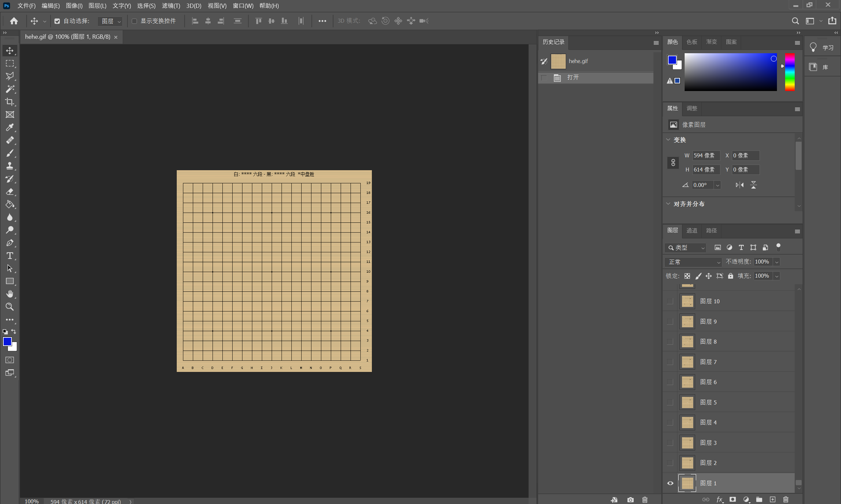This screenshot has width=841, height=504.
Task: Create new snapshot with camera icon
Action: pyautogui.click(x=630, y=500)
